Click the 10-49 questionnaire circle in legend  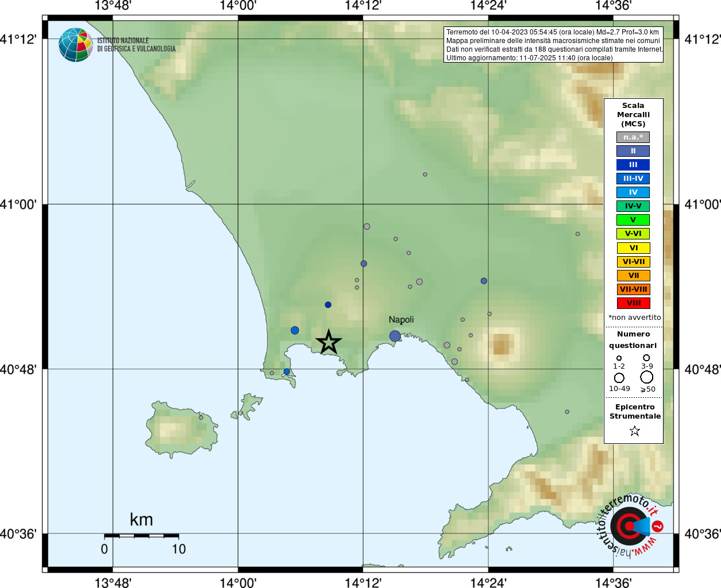pos(619,378)
